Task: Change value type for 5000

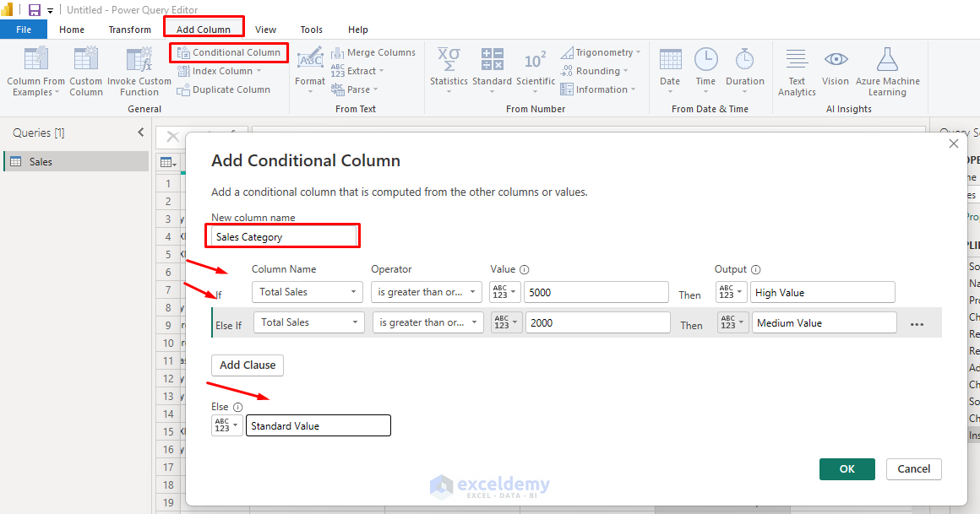Action: pos(505,292)
